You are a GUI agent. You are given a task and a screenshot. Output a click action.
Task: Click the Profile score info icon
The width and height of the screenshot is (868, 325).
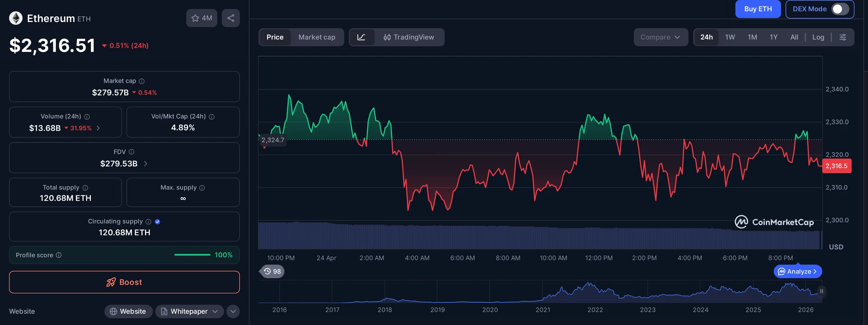point(59,255)
